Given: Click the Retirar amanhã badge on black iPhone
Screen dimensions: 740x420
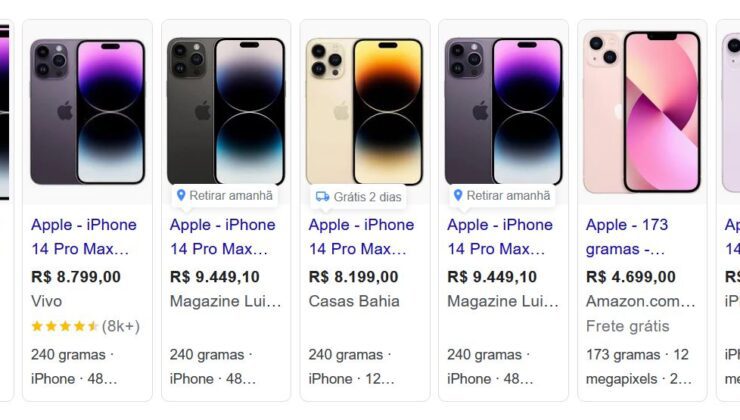Looking at the screenshot, I should point(225,195).
